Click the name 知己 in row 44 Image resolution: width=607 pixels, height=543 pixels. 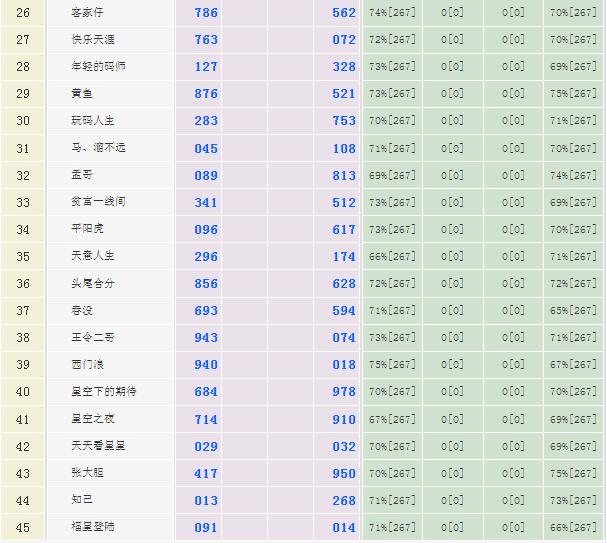coord(82,500)
